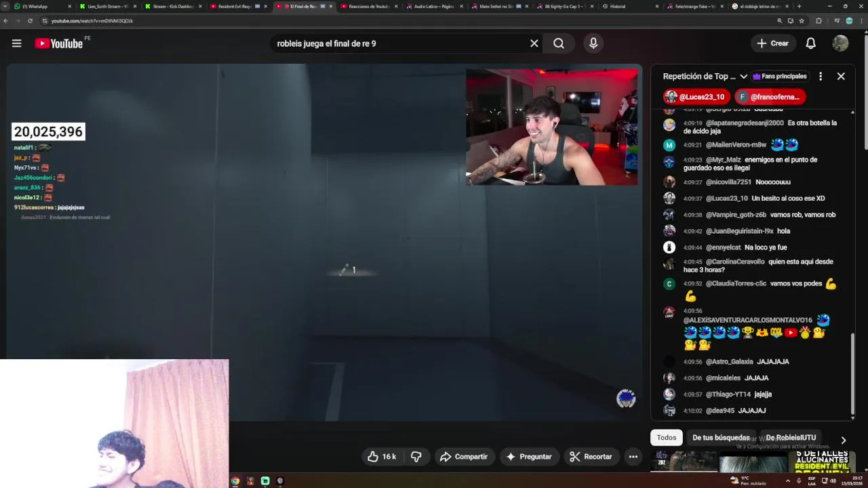The height and width of the screenshot is (488, 868).
Task: Expand the Repetición de Top chat dropdown
Action: (744, 77)
